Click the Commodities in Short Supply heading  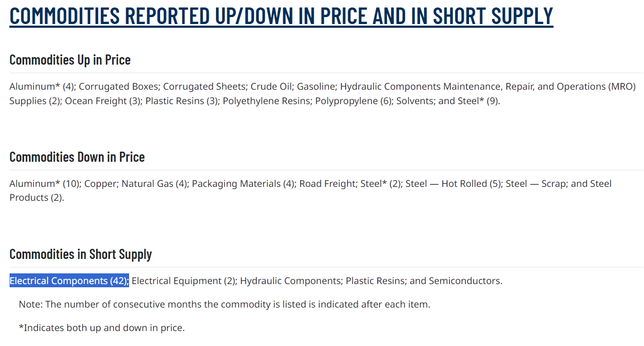click(81, 254)
